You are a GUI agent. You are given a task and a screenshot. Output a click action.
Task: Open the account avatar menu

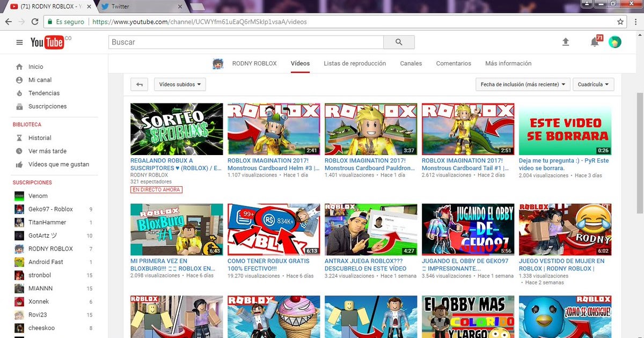[x=615, y=42]
